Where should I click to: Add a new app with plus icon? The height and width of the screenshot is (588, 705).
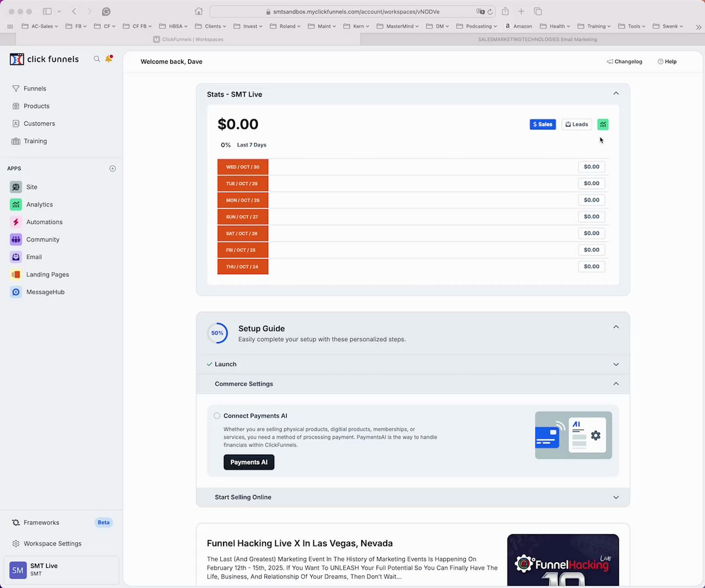112,169
